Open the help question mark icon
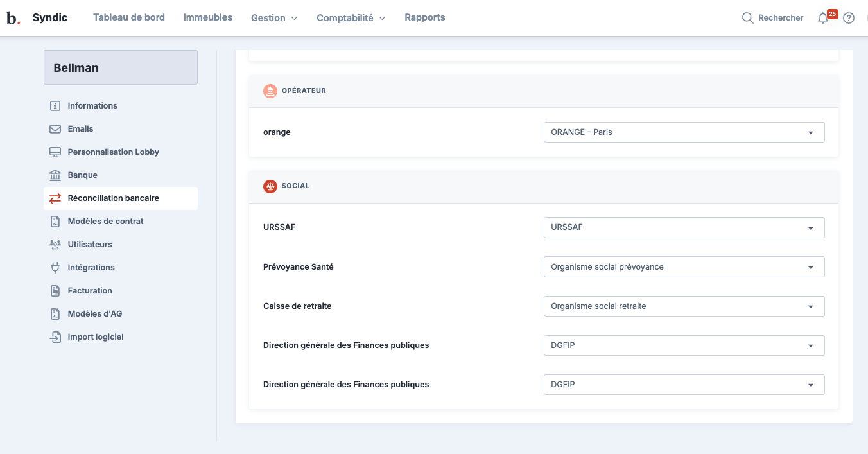The height and width of the screenshot is (454, 868). 849,18
